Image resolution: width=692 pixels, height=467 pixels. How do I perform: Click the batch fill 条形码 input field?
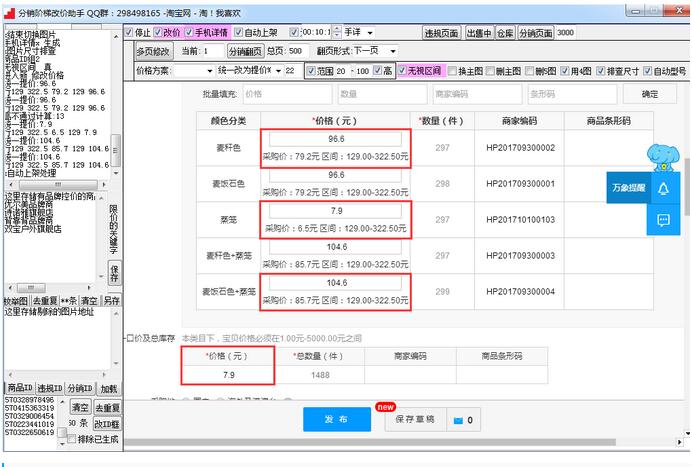point(572,94)
